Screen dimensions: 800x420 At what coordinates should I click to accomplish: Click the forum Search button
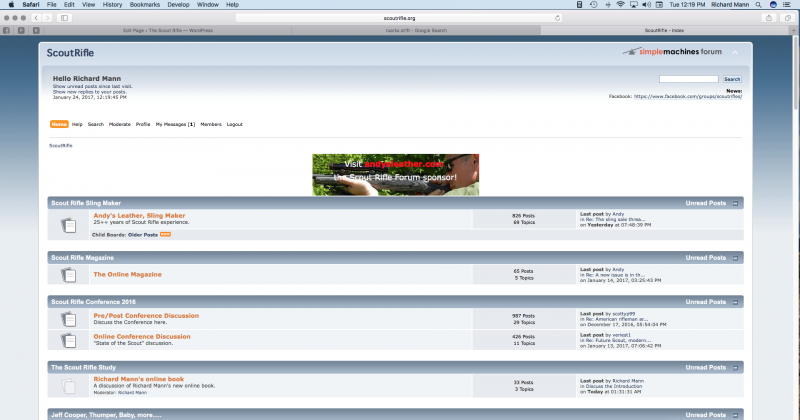pyautogui.click(x=732, y=79)
